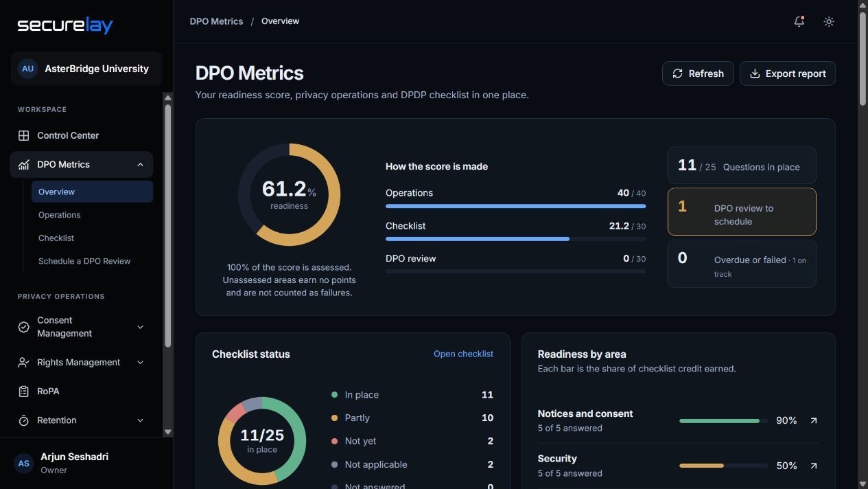Click the Security 50% bar
868x489 pixels.
click(x=723, y=466)
